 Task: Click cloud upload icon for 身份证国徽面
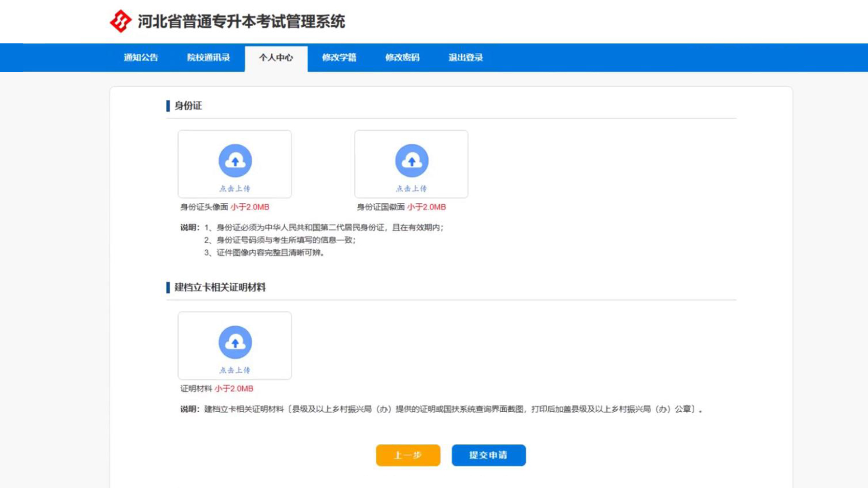[x=411, y=161]
